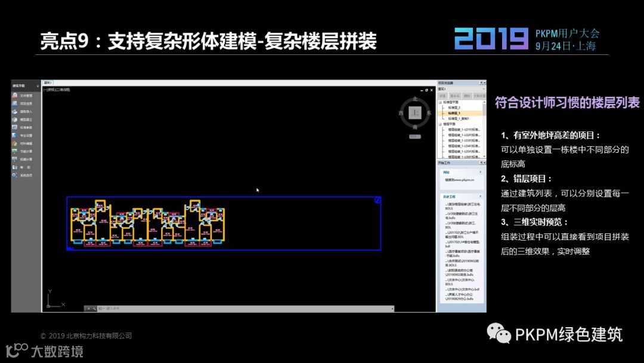
Task: Open history project 文体中心.bdl
Action: pos(462,289)
